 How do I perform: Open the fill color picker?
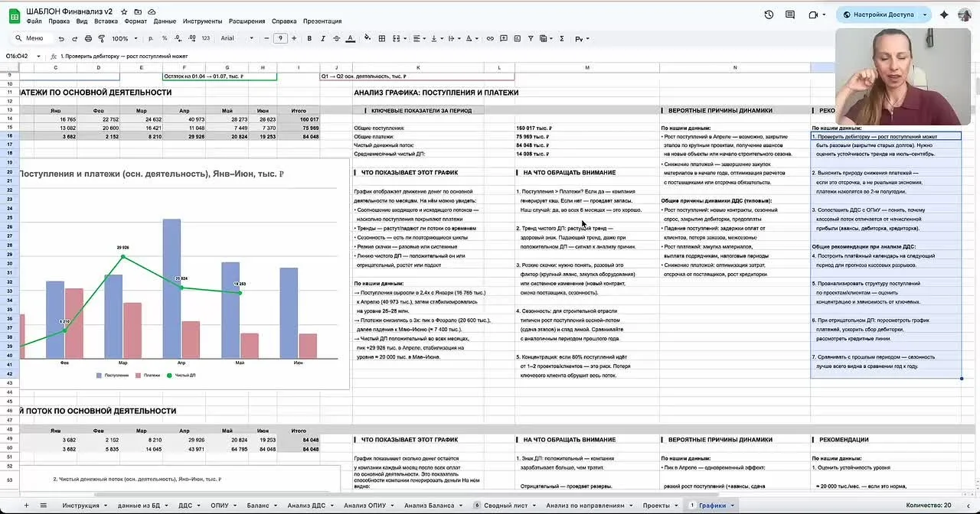coord(367,38)
